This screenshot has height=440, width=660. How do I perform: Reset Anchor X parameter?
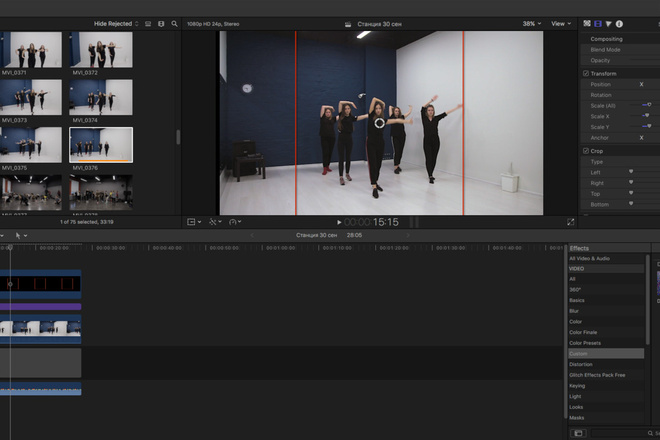coord(641,138)
